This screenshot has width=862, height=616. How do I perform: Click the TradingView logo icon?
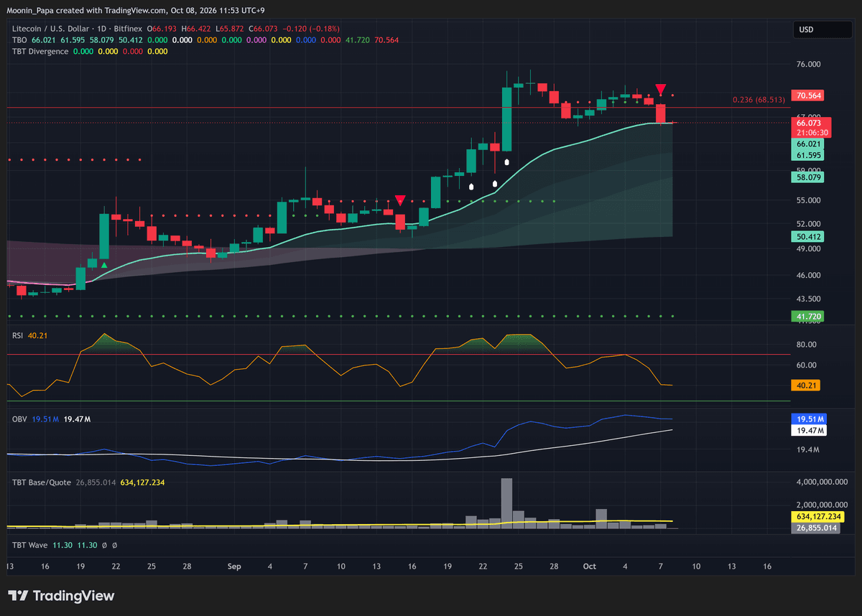point(19,596)
